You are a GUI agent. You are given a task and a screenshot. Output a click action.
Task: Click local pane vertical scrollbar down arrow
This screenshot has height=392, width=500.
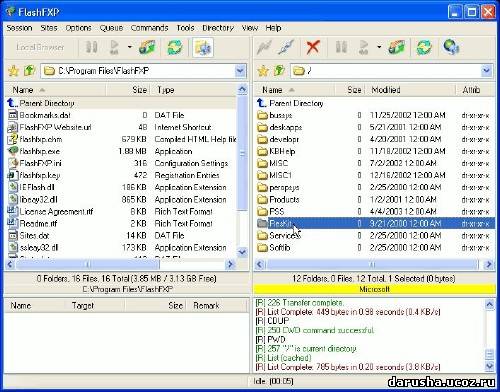[x=242, y=252]
